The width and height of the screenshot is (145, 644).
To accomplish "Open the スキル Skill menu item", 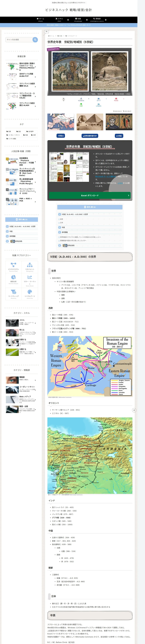I will click(59, 20).
